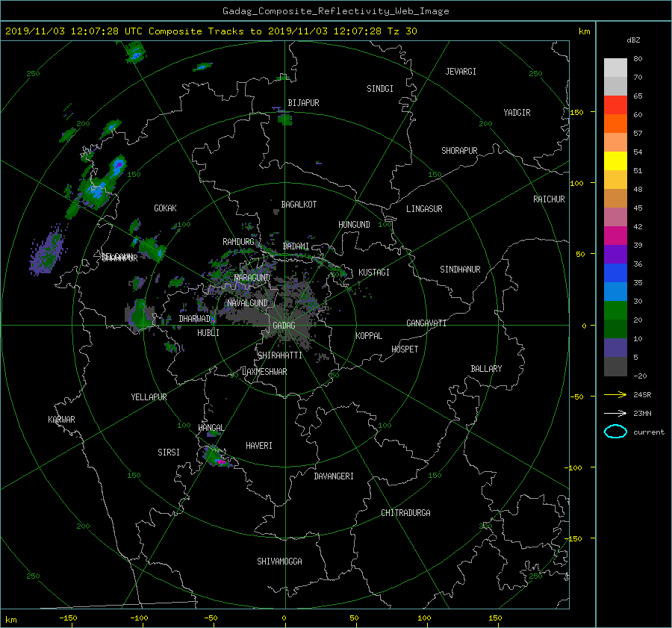The height and width of the screenshot is (628, 672).
Task: Click the SINDHANUR city label
Action: click(460, 270)
